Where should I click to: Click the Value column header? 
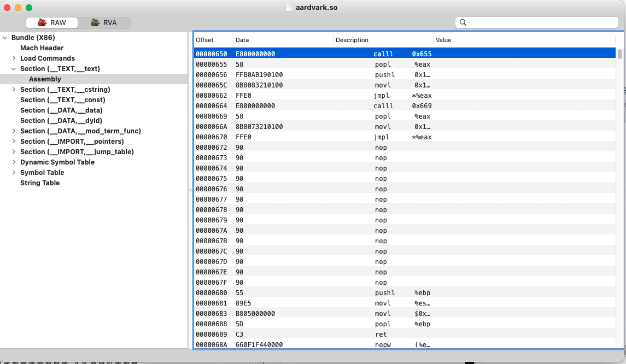[x=525, y=40]
